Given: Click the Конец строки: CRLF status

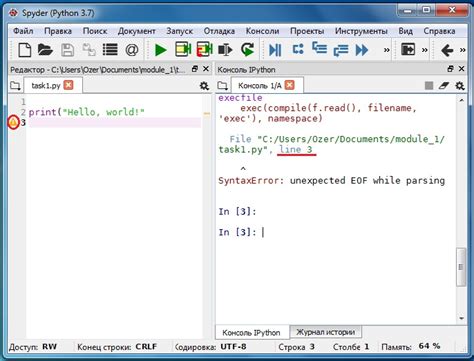Looking at the screenshot, I should coord(117,347).
